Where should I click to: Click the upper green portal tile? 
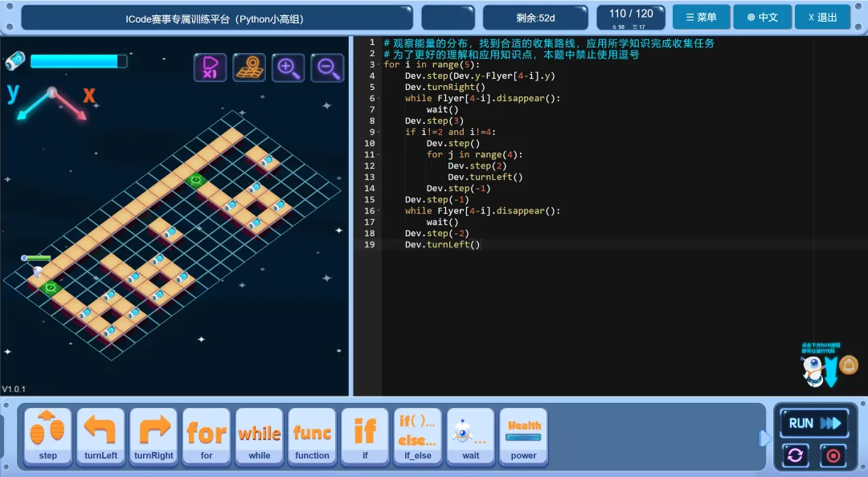click(x=195, y=180)
